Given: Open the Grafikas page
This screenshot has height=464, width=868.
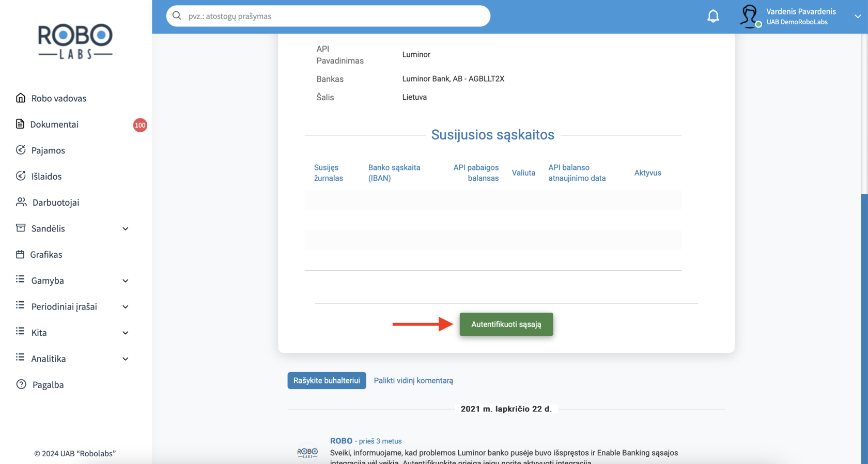Looking at the screenshot, I should 46,255.
